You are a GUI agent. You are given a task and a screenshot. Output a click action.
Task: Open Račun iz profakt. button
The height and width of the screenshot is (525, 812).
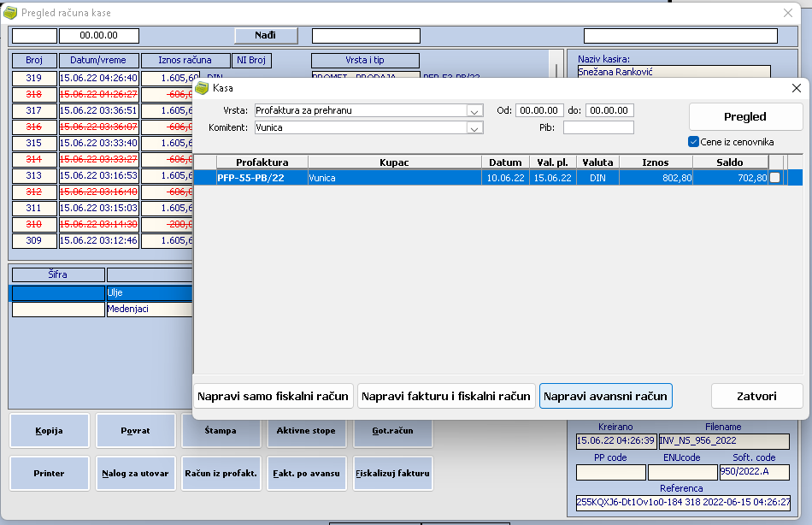pos(221,473)
